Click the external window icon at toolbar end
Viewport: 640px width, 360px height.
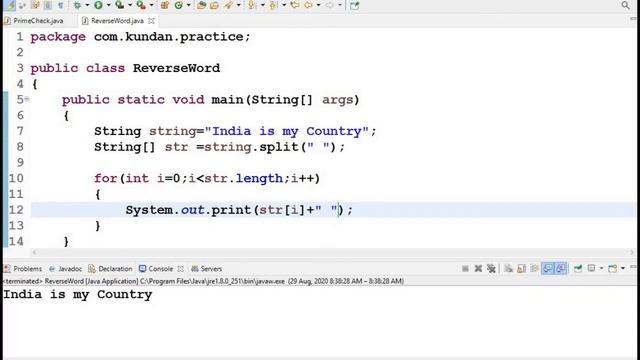354,5
